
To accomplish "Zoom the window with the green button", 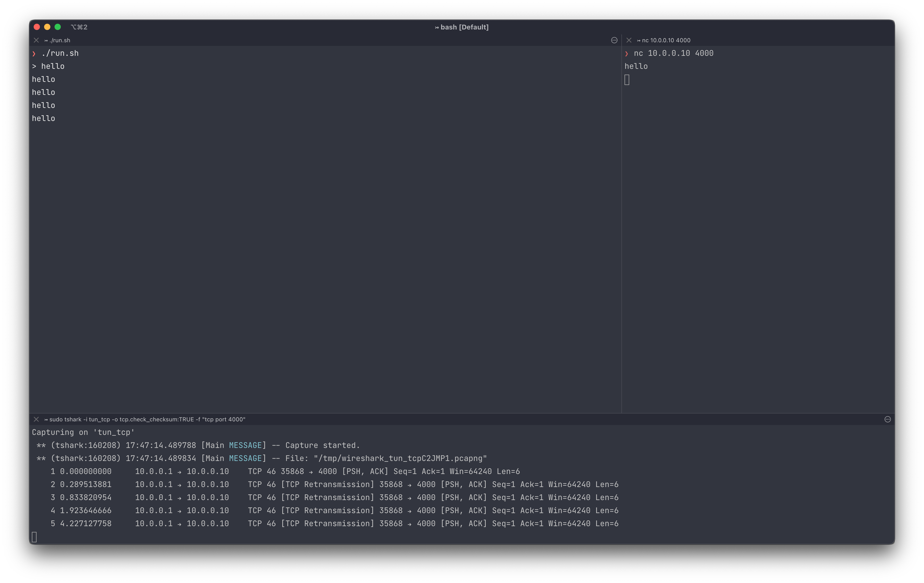I will pyautogui.click(x=58, y=27).
